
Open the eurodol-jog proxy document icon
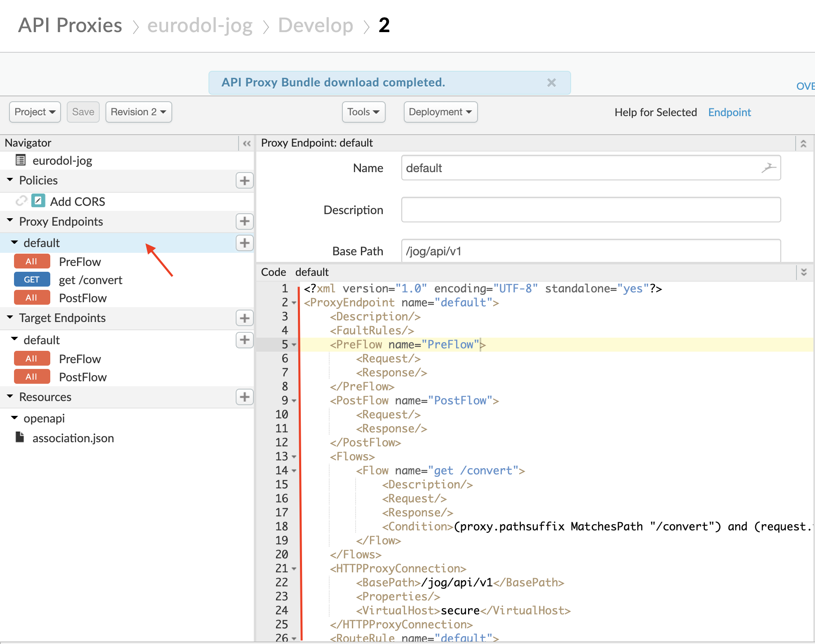pos(21,160)
